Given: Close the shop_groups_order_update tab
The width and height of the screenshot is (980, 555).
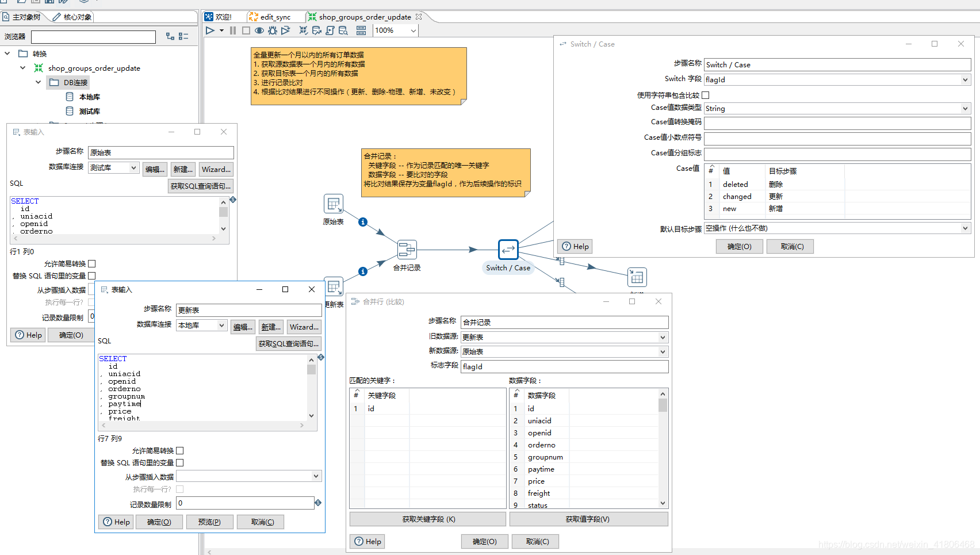Looking at the screenshot, I should click(419, 17).
